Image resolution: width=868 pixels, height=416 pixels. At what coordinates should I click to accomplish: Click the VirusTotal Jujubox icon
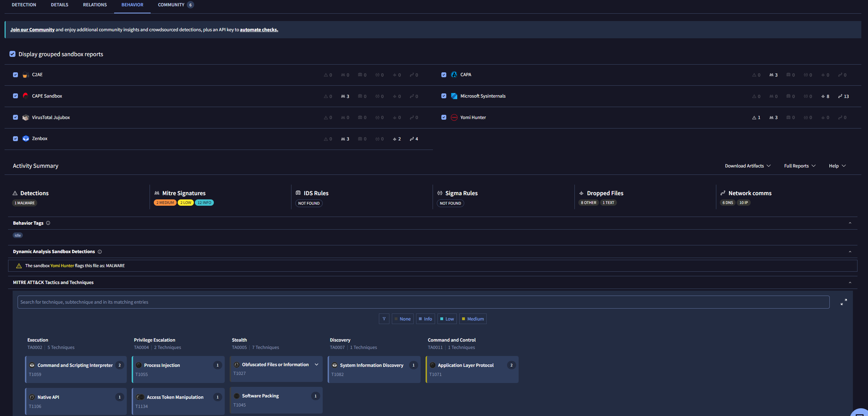point(26,117)
